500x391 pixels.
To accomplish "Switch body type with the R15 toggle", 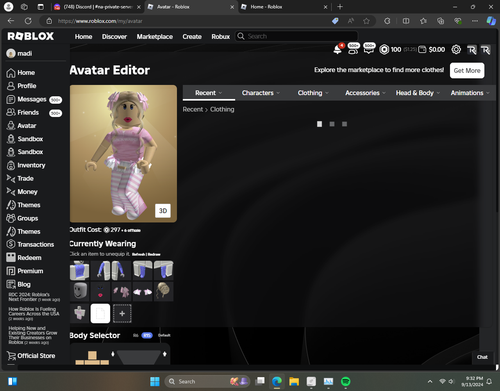I will coord(147,335).
